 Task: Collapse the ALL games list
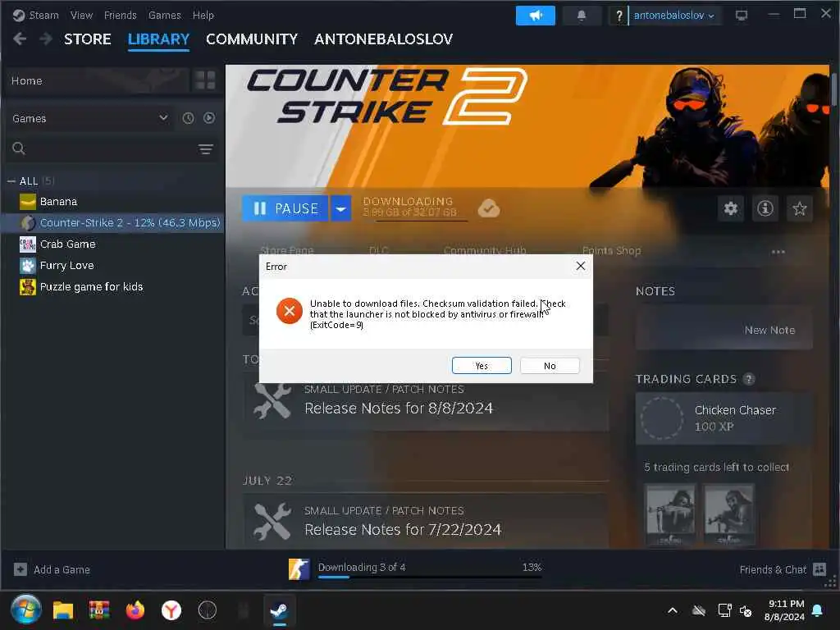[x=11, y=181]
